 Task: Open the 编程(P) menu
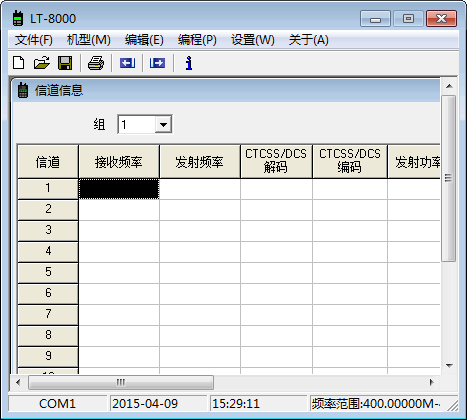[x=197, y=40]
